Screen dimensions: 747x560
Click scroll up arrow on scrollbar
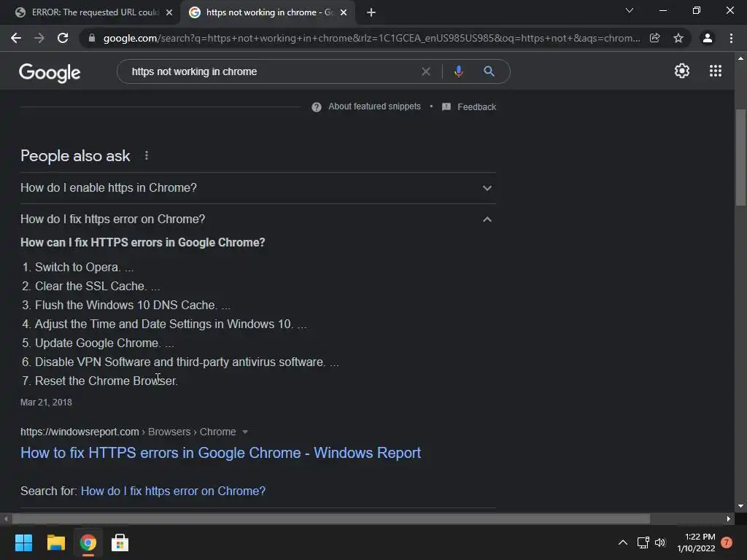click(740, 58)
